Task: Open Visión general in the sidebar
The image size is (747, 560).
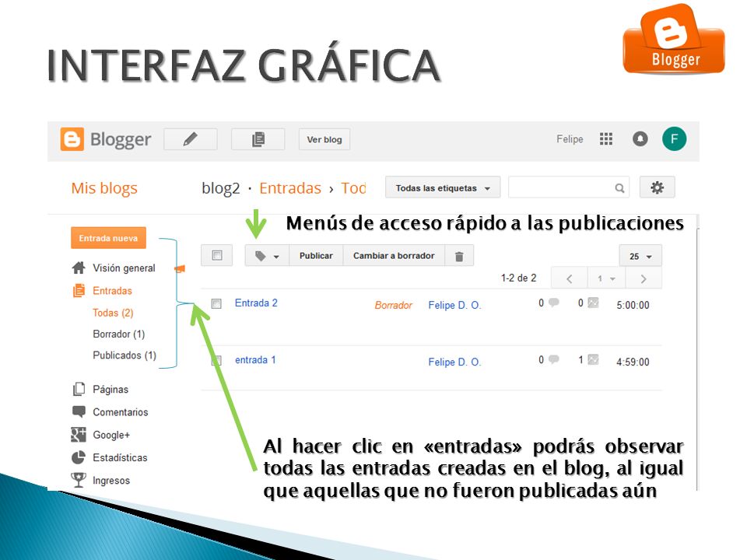Action: click(x=124, y=268)
